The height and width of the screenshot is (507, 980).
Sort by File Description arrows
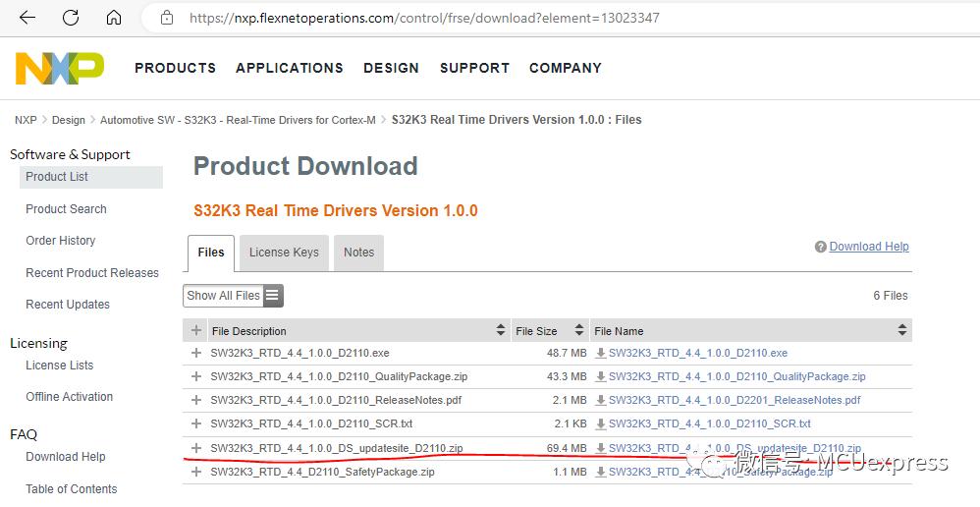[x=501, y=330]
